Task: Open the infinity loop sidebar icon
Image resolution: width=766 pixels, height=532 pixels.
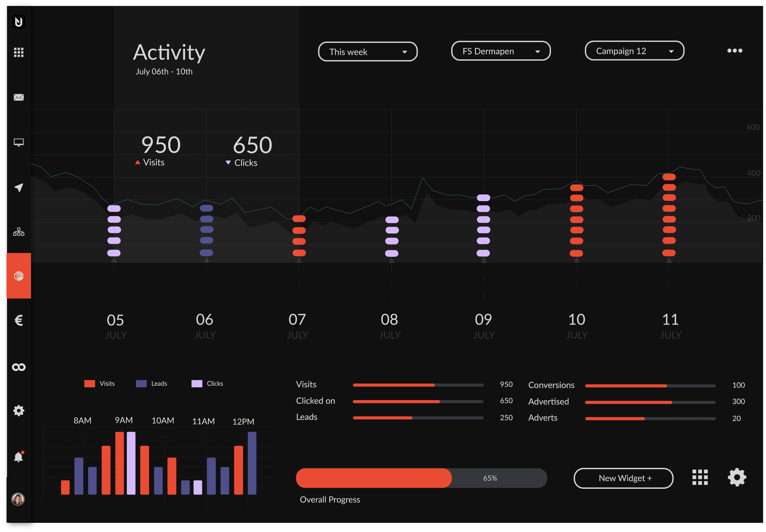Action: pos(19,367)
